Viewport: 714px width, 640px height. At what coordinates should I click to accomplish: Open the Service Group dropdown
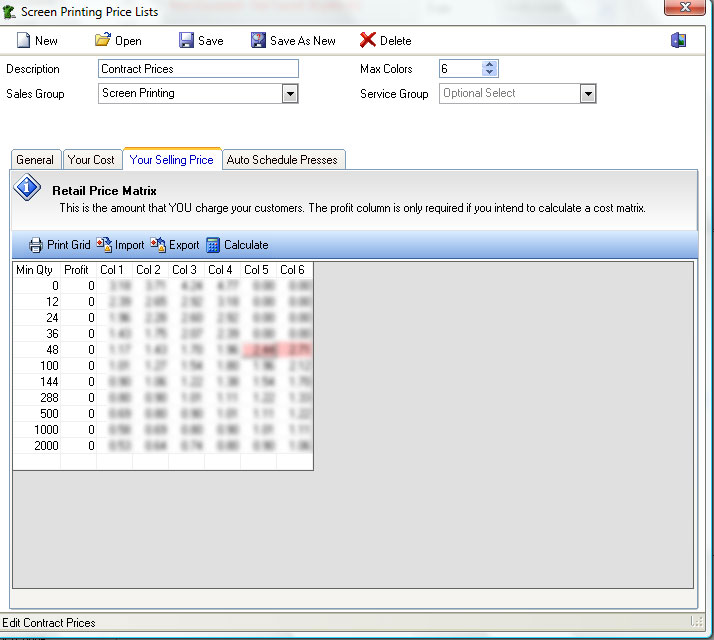tap(588, 94)
